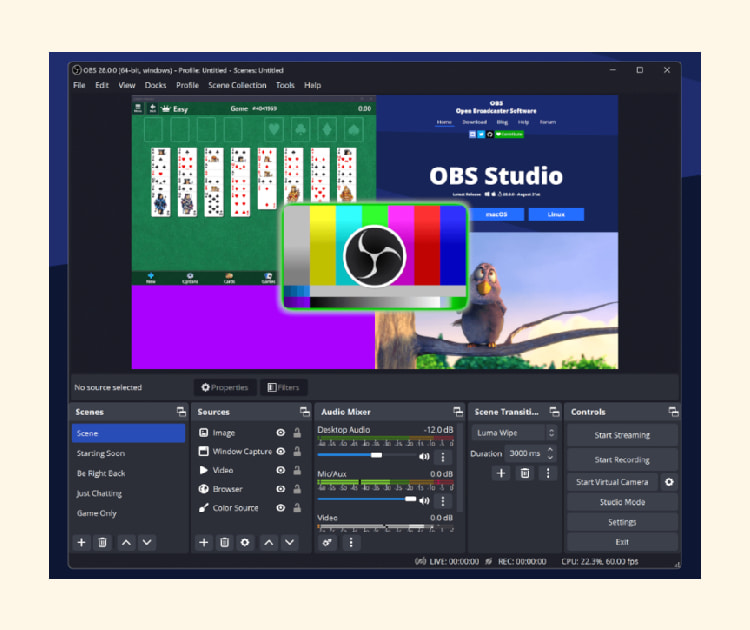This screenshot has width=750, height=630.
Task: Pop out the Audio Mixer dock
Action: pyautogui.click(x=458, y=411)
